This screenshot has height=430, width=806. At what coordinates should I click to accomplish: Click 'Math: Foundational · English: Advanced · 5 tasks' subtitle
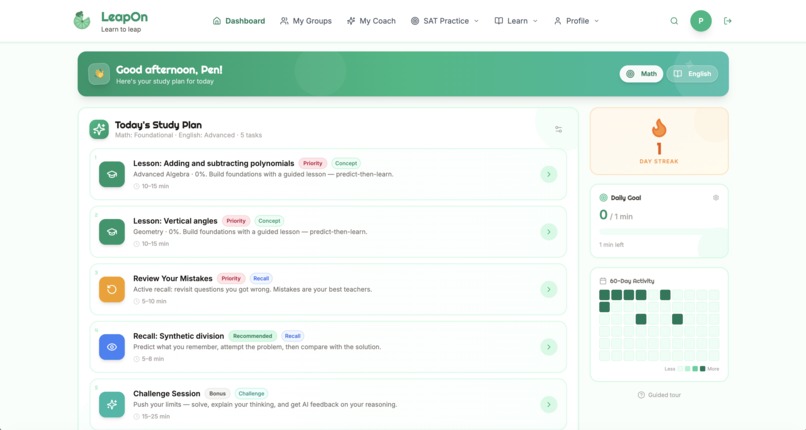(188, 135)
